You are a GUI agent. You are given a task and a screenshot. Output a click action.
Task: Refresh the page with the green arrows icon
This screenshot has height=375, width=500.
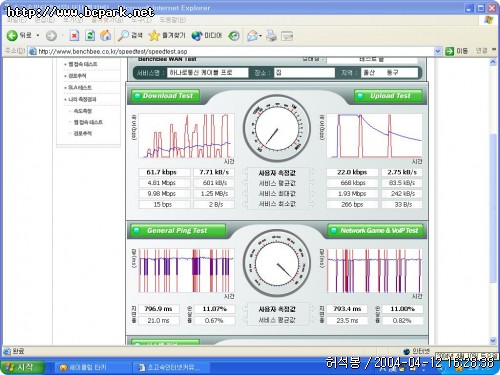(x=90, y=36)
